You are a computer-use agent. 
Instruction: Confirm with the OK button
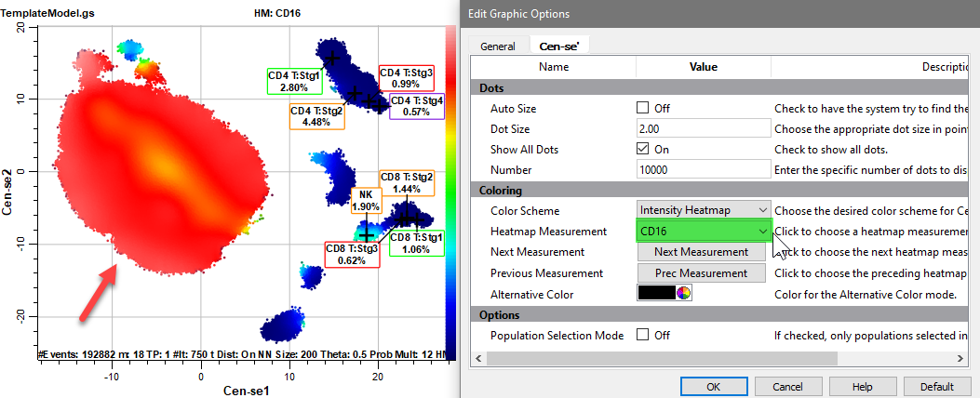point(713,386)
